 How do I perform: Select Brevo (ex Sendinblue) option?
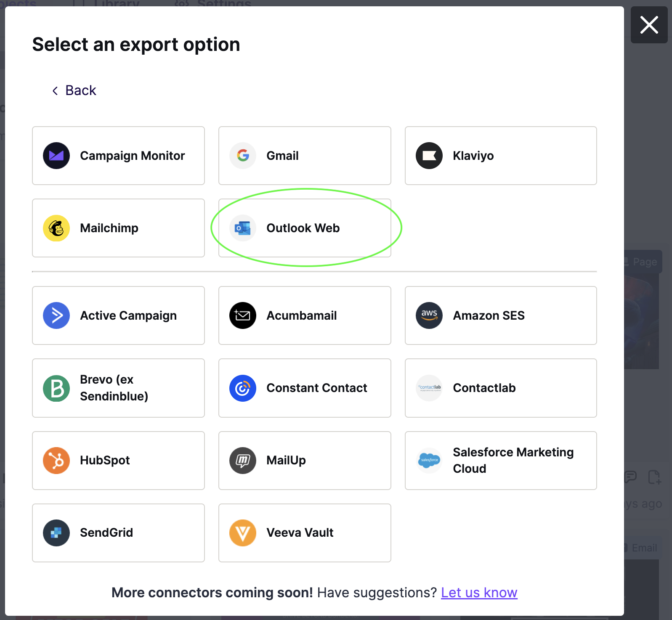[x=118, y=388]
